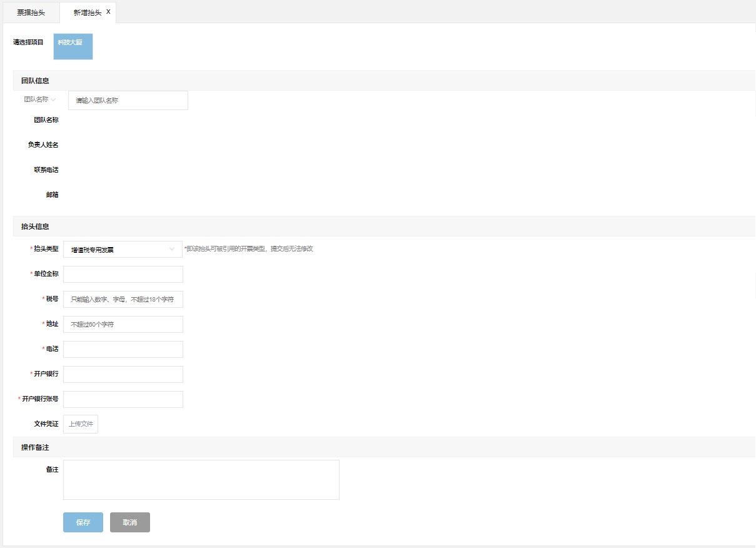Click the 抬头信息 section header
The image size is (756, 548).
pos(35,226)
